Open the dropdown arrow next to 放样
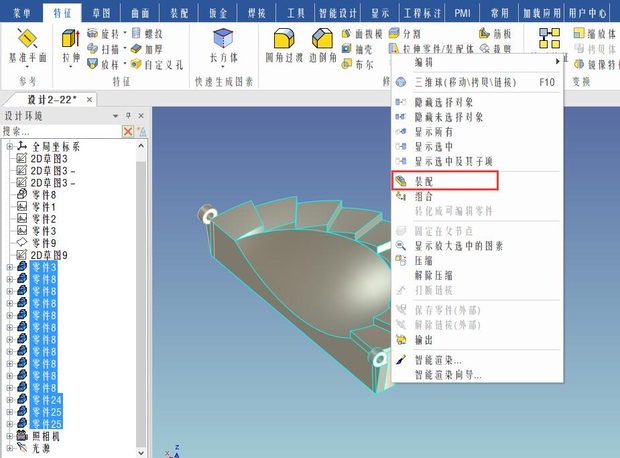The width and height of the screenshot is (620, 458). click(125, 62)
